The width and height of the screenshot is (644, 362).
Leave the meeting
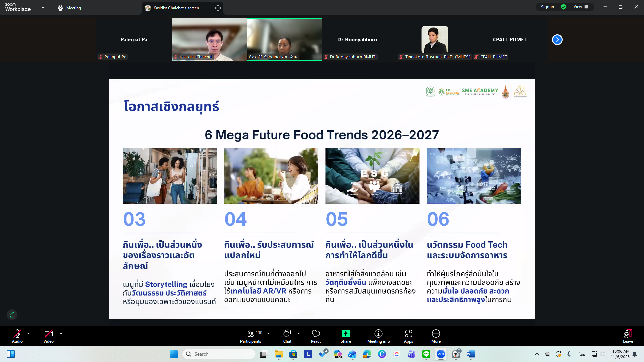click(628, 336)
